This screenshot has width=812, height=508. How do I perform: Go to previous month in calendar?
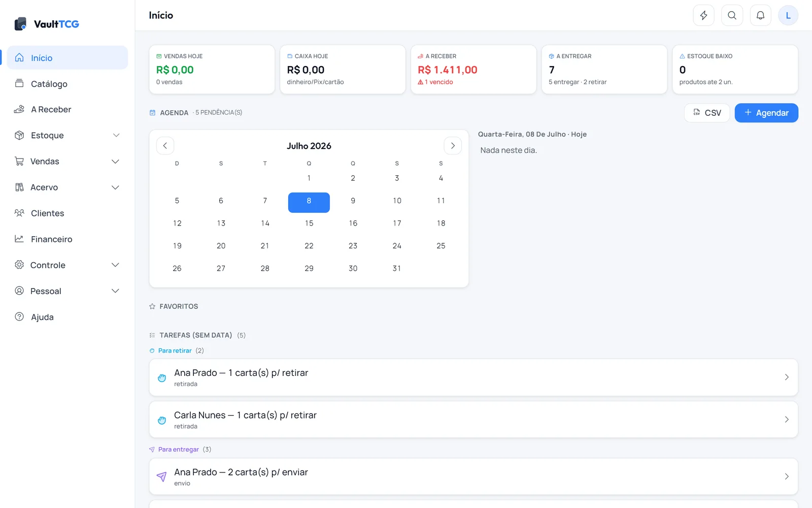(x=165, y=146)
